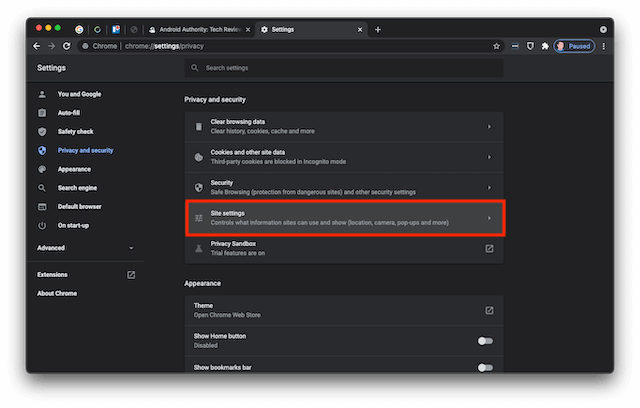The width and height of the screenshot is (640, 408).
Task: Enable the Show Home button toggle
Action: point(485,341)
